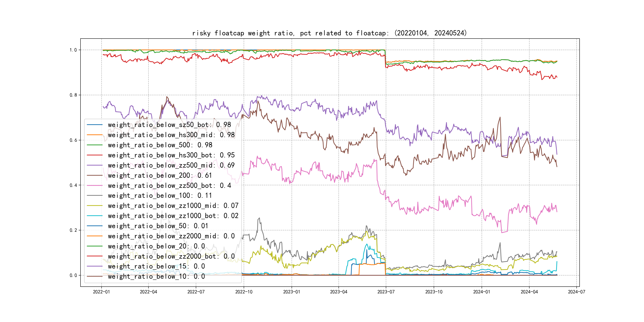The width and height of the screenshot is (644, 322).
Task: Click red line swatch for hs300_bot
Action: (94, 155)
